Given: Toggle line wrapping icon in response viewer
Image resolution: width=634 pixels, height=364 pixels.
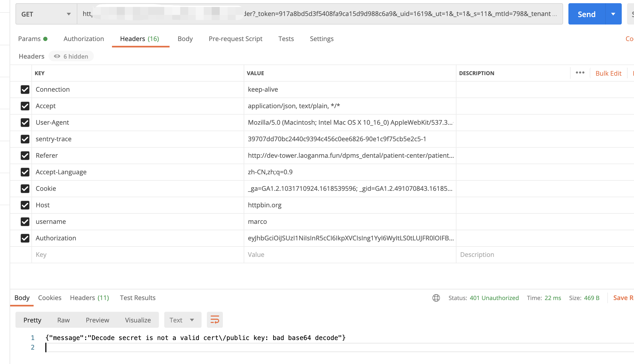Looking at the screenshot, I should coord(215,319).
